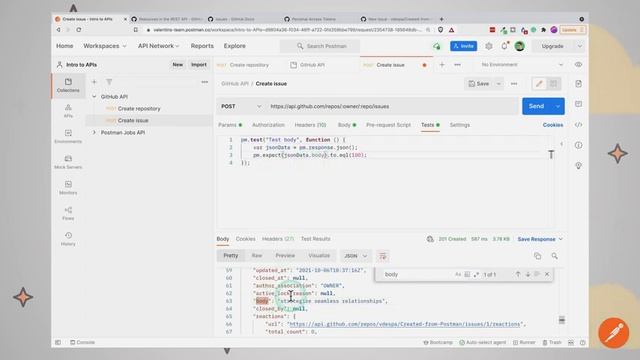Open the Environments sidebar panel
This screenshot has width=640, height=360.
coord(68,137)
